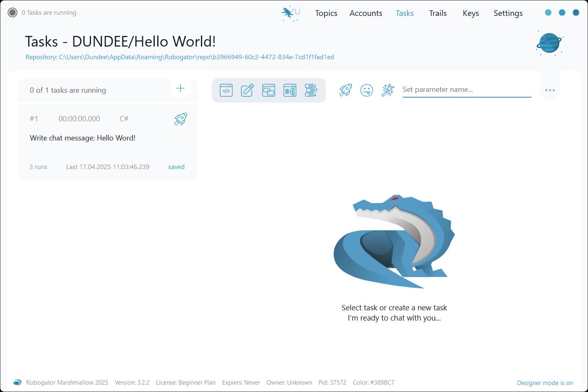Click the Version: 3.2.2 status entry
Screen dimensions: 588x392
pos(132,383)
